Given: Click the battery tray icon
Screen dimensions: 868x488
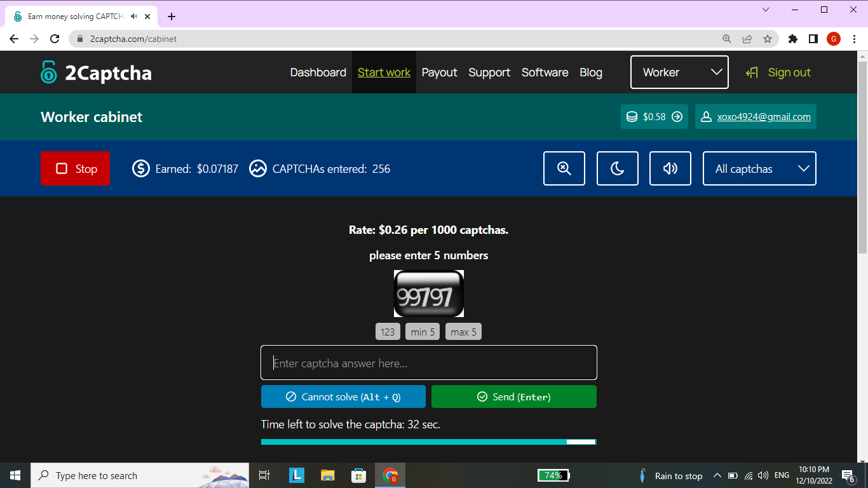Looking at the screenshot, I should [733, 475].
